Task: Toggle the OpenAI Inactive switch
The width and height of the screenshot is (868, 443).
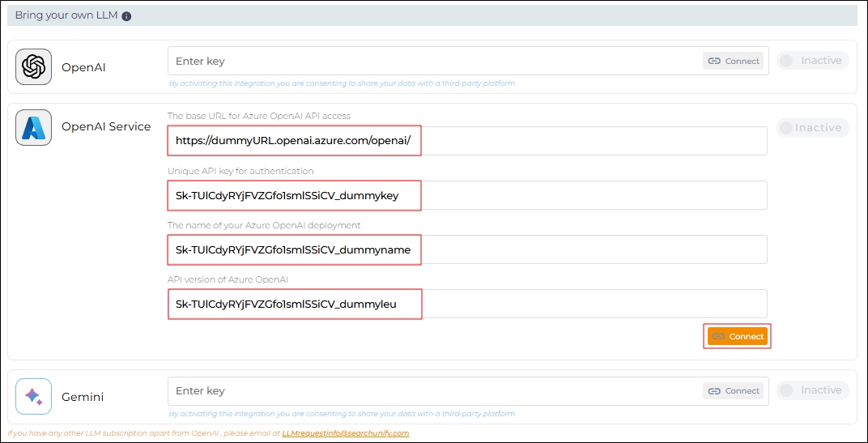Action: pos(811,61)
